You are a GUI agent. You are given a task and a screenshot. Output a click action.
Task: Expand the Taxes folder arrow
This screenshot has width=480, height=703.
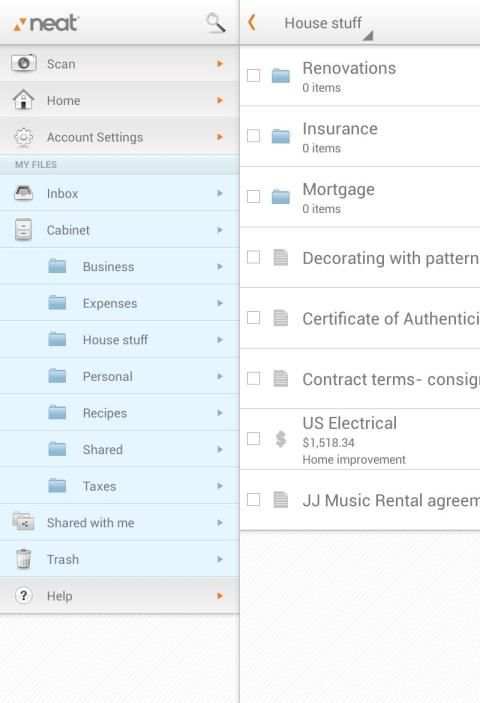coord(220,486)
